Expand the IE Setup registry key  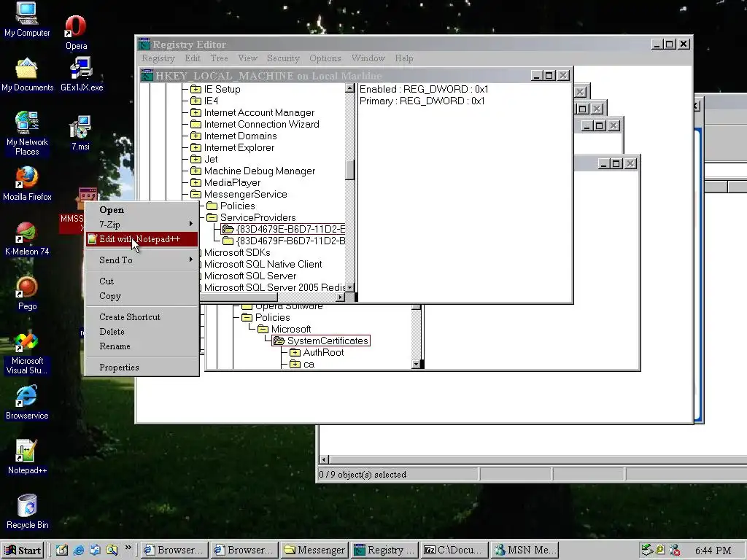coord(196,89)
